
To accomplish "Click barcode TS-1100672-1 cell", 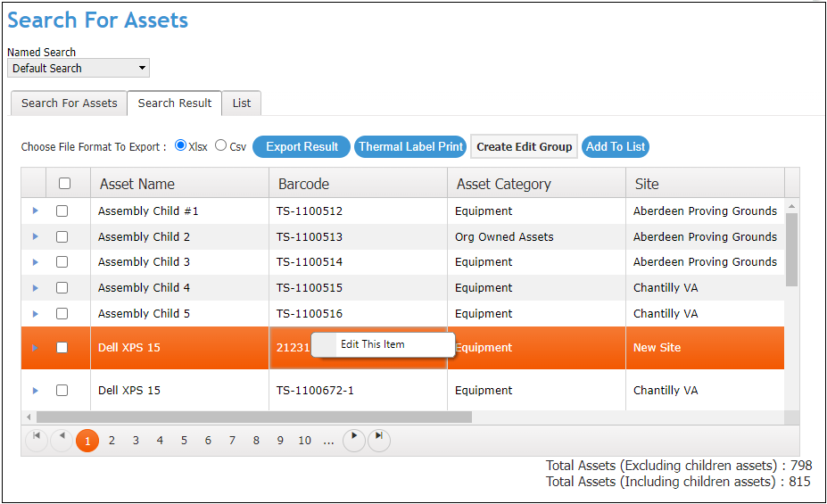I will click(358, 391).
